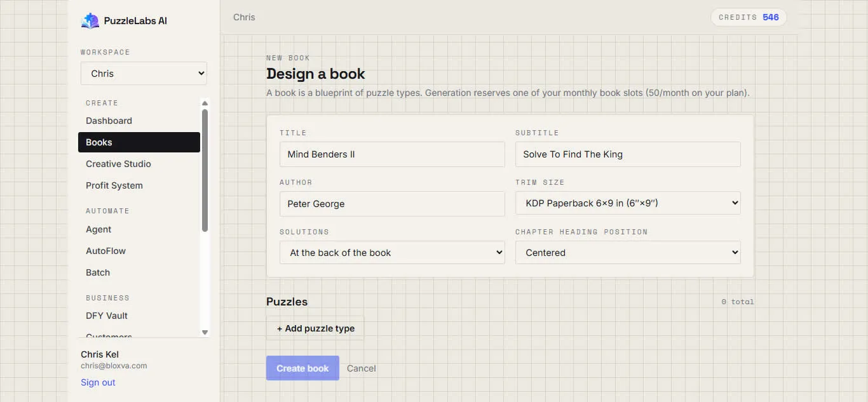Click the Subtitle input field
Screen dimensions: 868x402
coord(628,154)
